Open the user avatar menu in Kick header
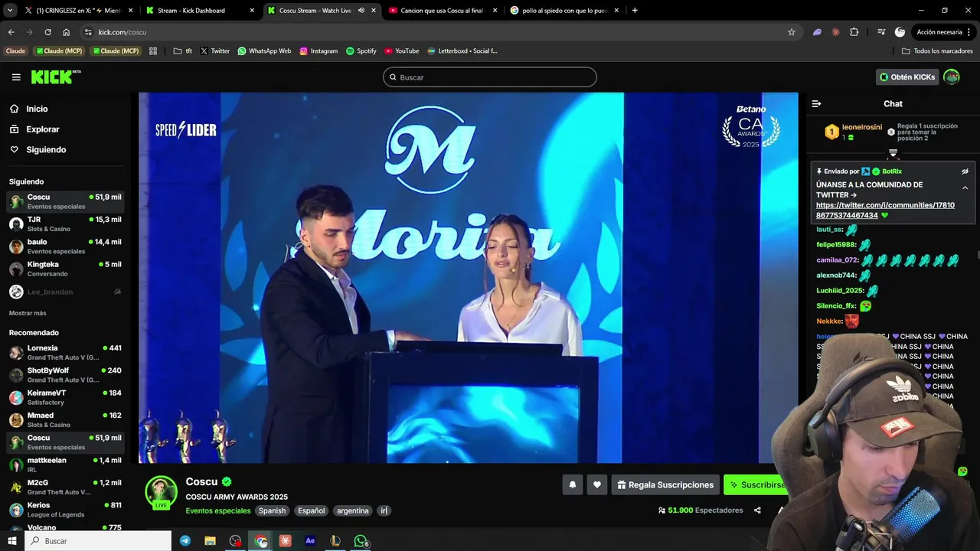This screenshot has width=980, height=551. (x=952, y=77)
